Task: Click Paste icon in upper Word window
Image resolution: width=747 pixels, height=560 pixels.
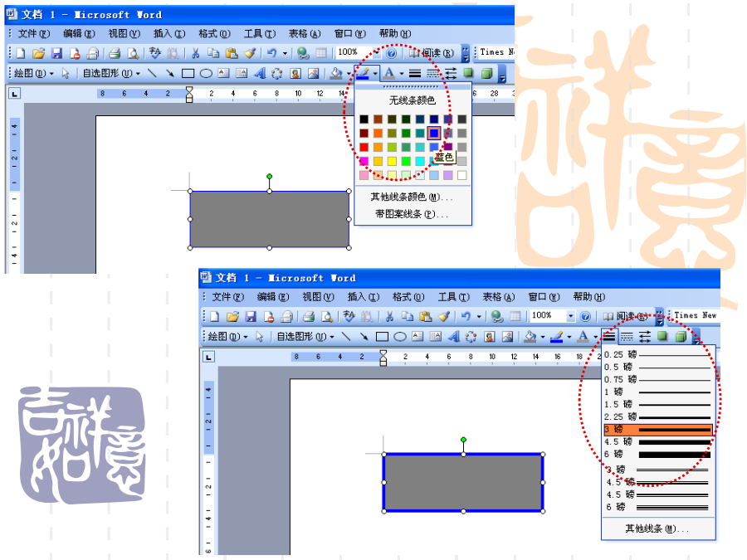Action: [x=232, y=53]
